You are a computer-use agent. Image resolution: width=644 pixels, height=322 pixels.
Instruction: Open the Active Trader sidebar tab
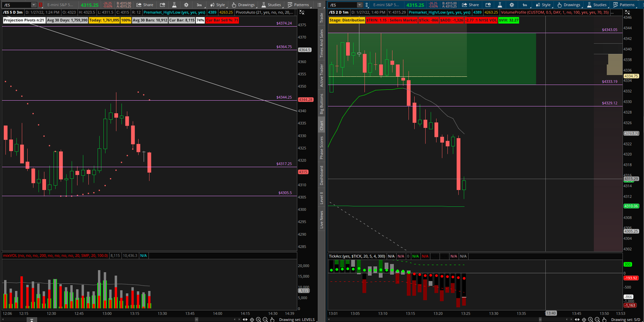coord(321,75)
